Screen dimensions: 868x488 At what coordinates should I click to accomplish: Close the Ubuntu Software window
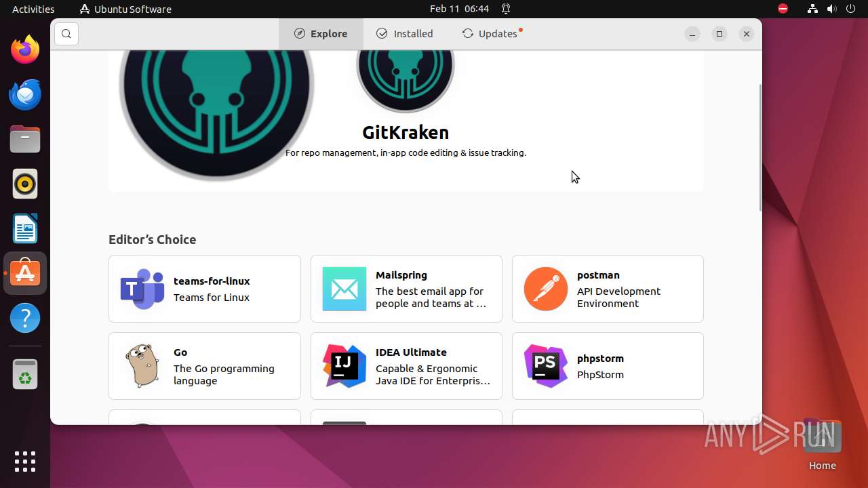point(747,34)
